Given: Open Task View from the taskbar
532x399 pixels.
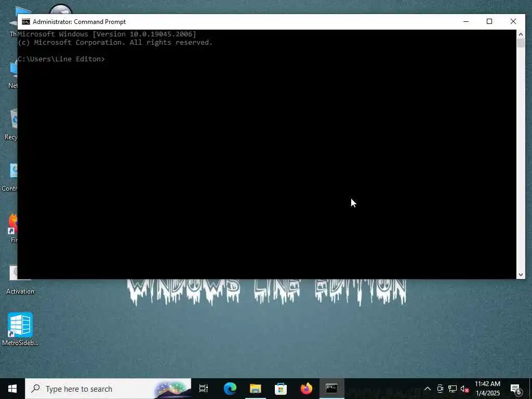Looking at the screenshot, I should coord(203,389).
